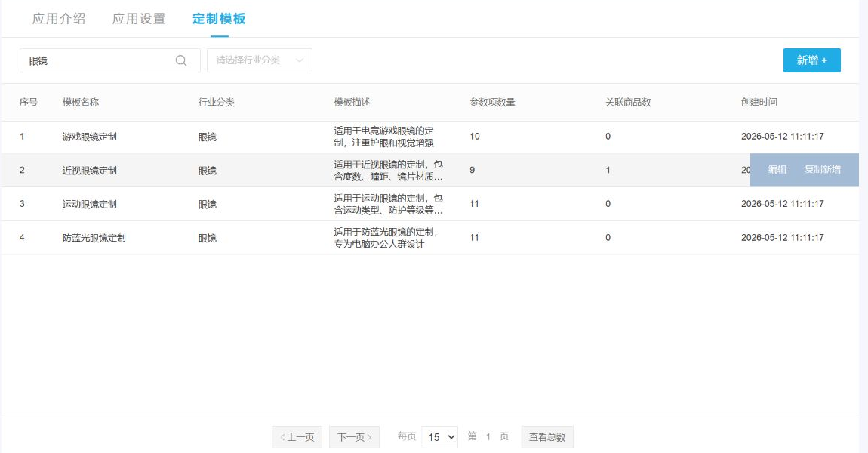
Task: Click parameter count 11 in 运动眼镜定制 row
Action: point(475,204)
